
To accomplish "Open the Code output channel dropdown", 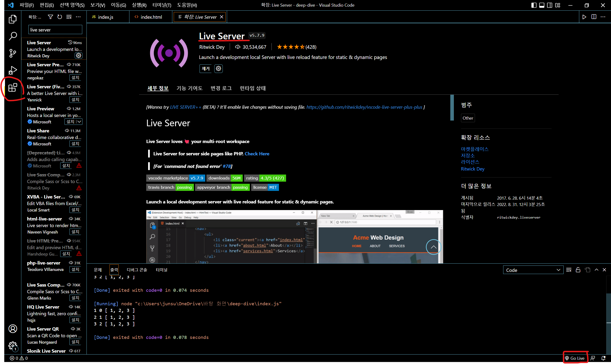I will (533, 270).
